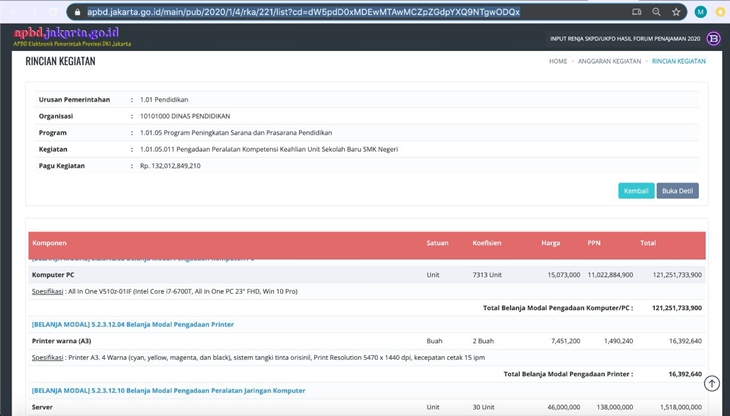Click the Spesifikasi label under Komputer PC
The width and height of the screenshot is (730, 416).
[47, 291]
